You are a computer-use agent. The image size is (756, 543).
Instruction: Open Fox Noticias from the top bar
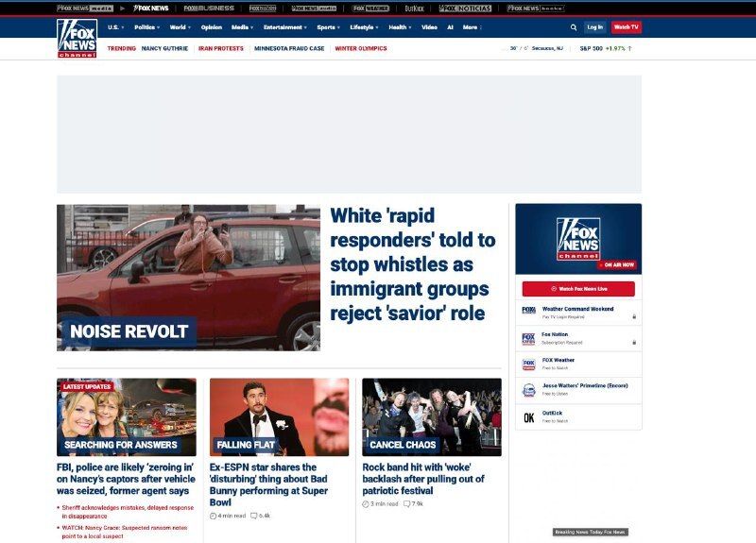(x=465, y=8)
